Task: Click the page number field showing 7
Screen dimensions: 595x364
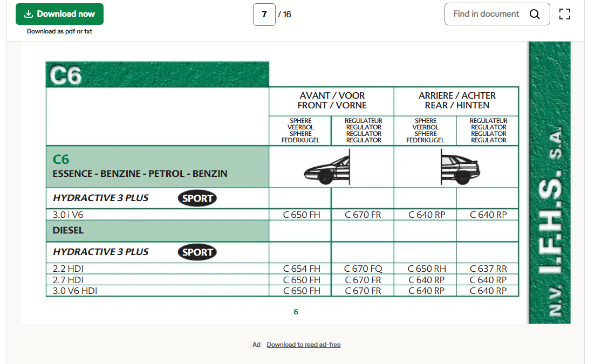Action: pos(264,15)
